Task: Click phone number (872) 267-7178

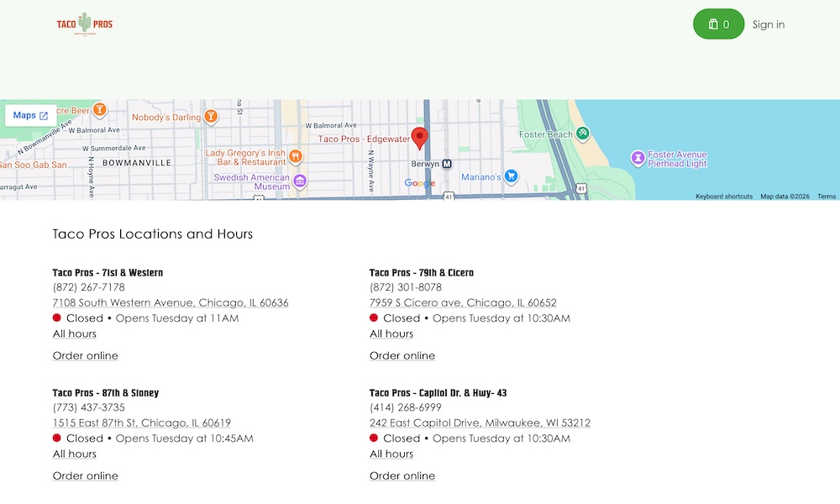Action: [x=88, y=287]
